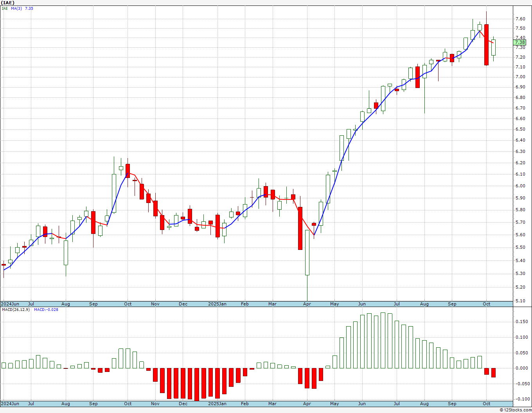Screen dimensions: 532x413
Task: Click Nov on the price chart time axis
Action: pos(155,304)
